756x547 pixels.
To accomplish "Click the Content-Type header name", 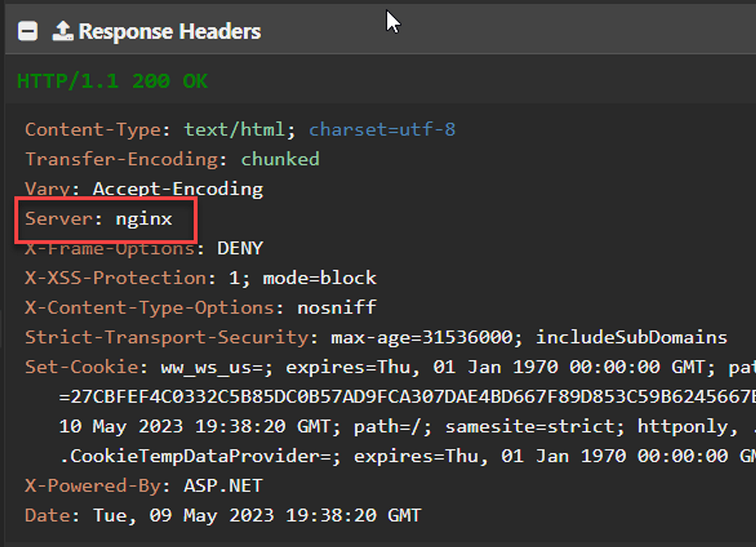I will pyautogui.click(x=93, y=129).
